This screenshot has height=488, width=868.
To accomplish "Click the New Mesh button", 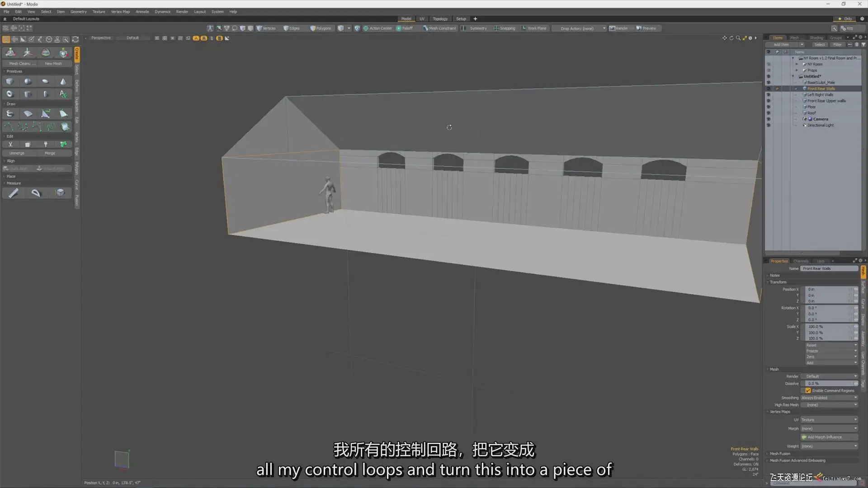I will click(53, 64).
